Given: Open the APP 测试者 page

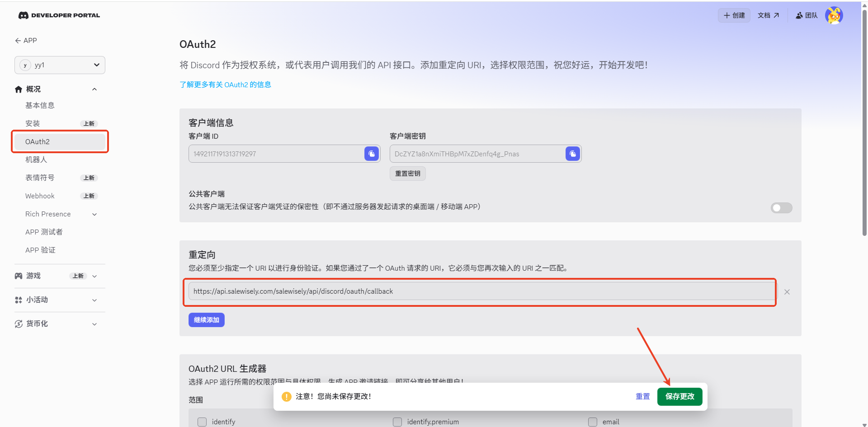Looking at the screenshot, I should click(x=44, y=232).
